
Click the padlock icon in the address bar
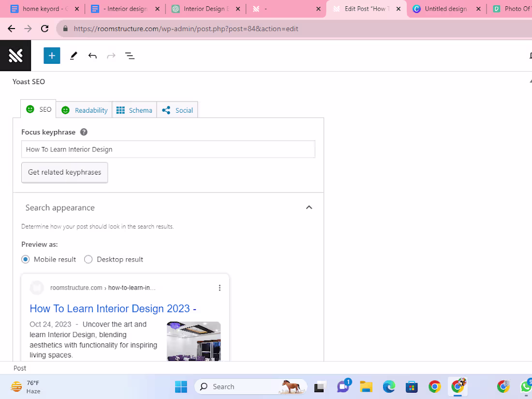(65, 29)
